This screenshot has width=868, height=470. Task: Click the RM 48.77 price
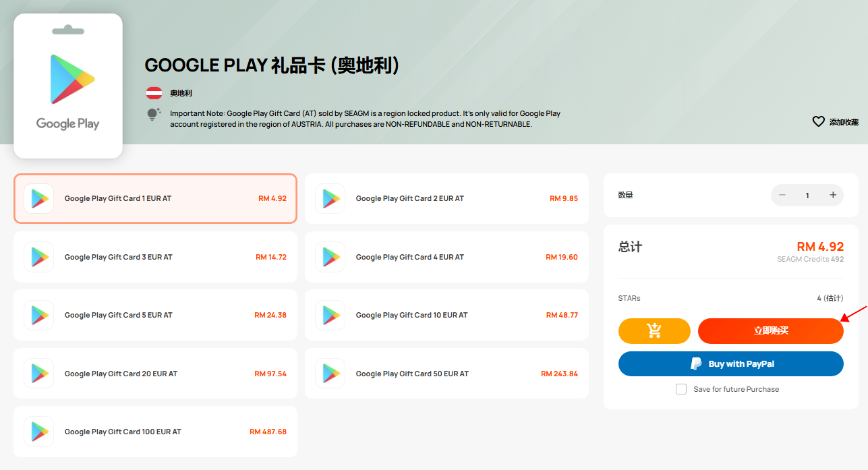tap(562, 315)
